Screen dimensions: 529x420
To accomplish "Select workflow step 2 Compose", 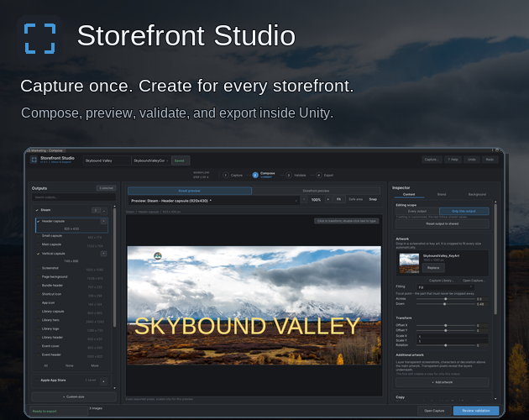I will 264,175.
